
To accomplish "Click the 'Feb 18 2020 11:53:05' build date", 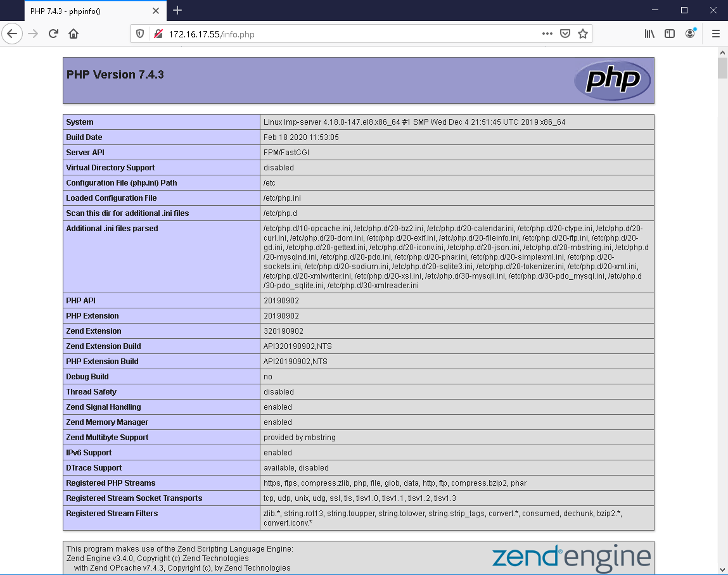I will pos(302,137).
